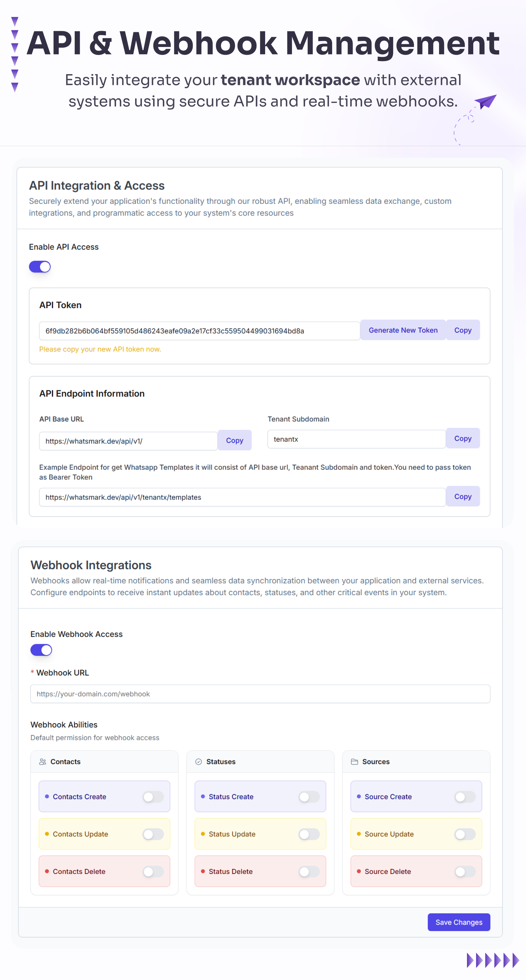Enable the Contacts Update webhook ability
This screenshot has width=526, height=980.
pyautogui.click(x=153, y=834)
